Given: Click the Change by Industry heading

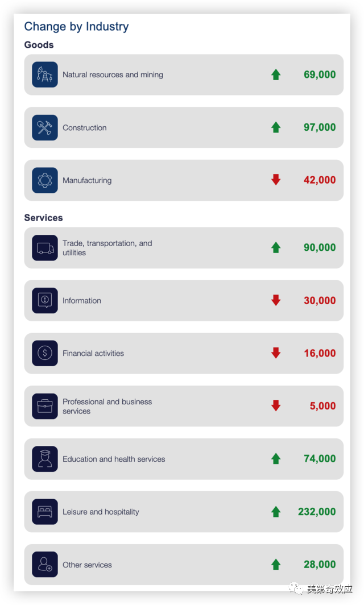Looking at the screenshot, I should pos(76,27).
